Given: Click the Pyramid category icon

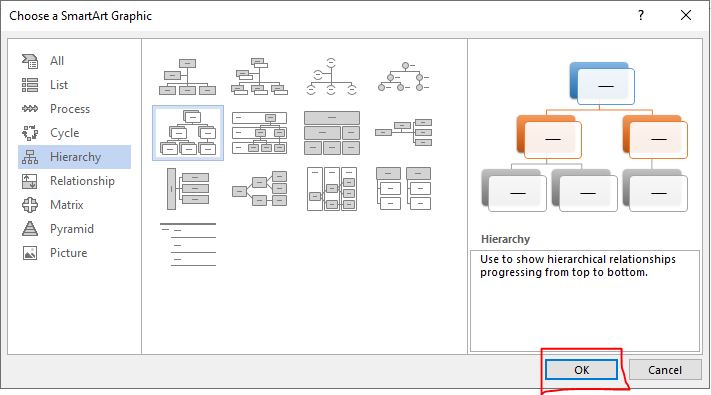Looking at the screenshot, I should click(x=30, y=229).
